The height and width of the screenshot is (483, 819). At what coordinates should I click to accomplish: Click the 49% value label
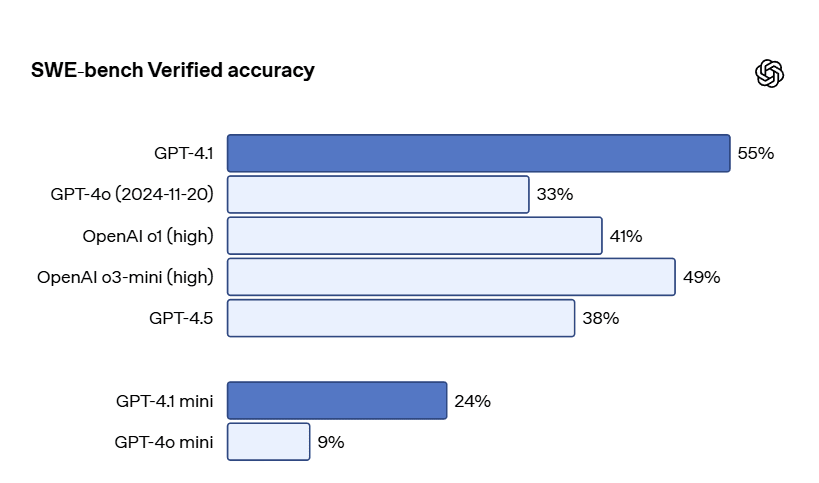pos(701,277)
